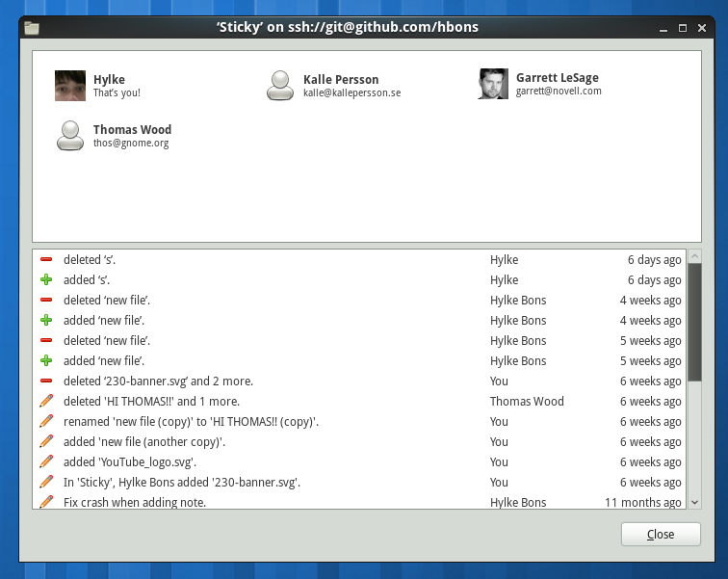Click red minus icon beside deleted 's'
This screenshot has height=579, width=728.
click(x=46, y=260)
